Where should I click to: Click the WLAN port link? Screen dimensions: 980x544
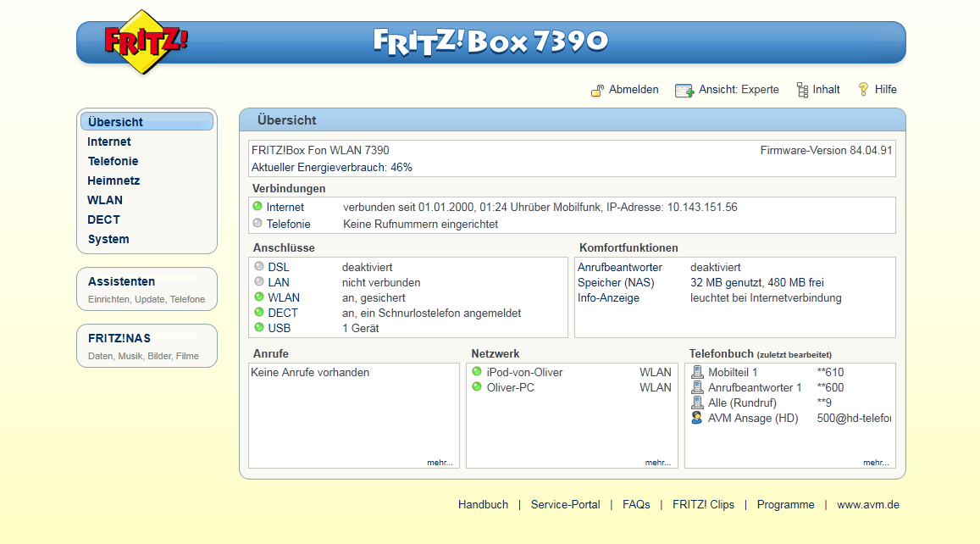coord(284,297)
